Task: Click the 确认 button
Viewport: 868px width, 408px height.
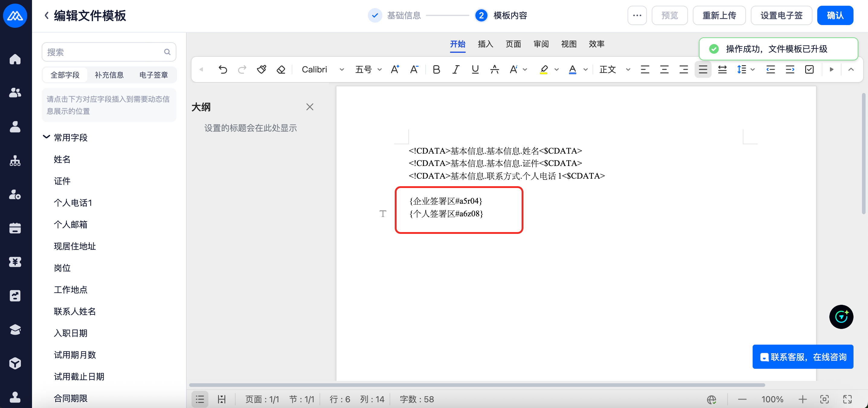Action: [835, 15]
